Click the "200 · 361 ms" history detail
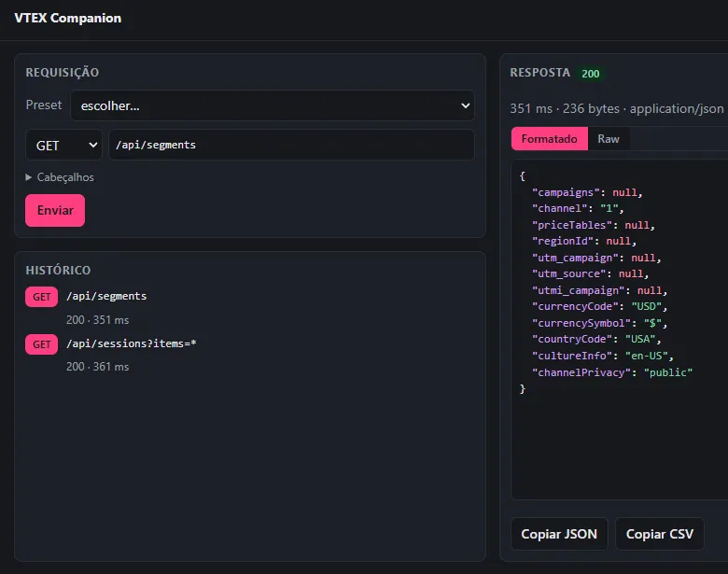The image size is (728, 574). (97, 367)
